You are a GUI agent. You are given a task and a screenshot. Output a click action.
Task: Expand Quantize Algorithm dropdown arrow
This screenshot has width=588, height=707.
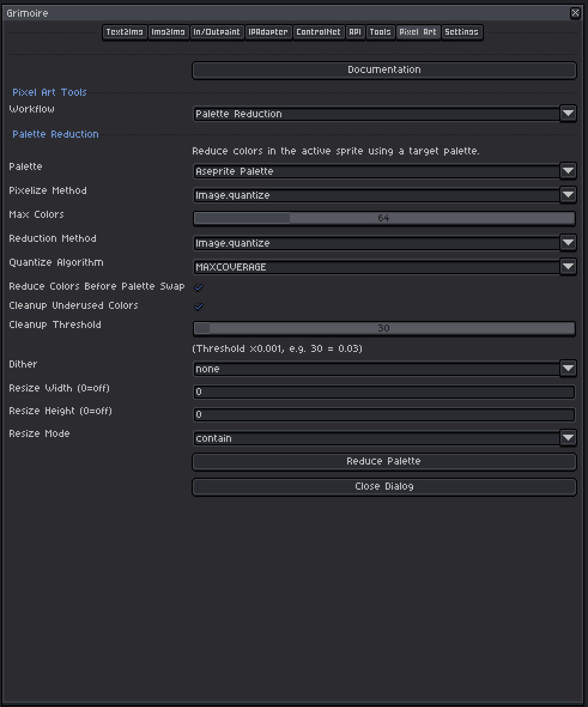pyautogui.click(x=568, y=266)
